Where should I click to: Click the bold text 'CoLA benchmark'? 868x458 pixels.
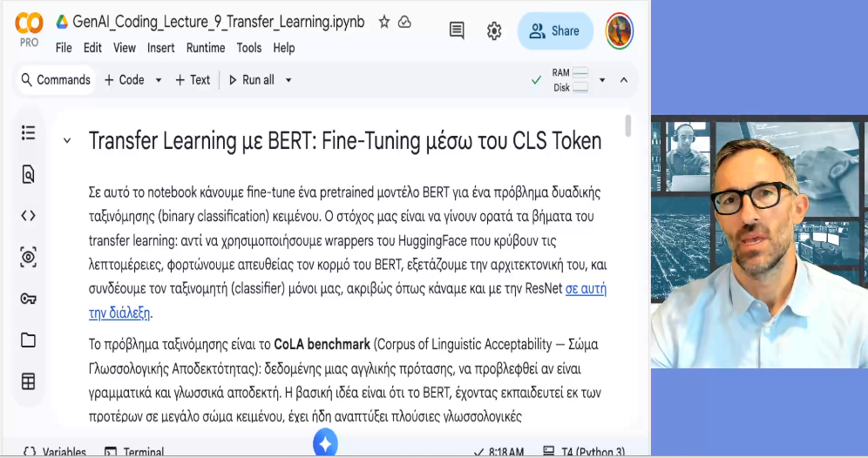pos(322,345)
